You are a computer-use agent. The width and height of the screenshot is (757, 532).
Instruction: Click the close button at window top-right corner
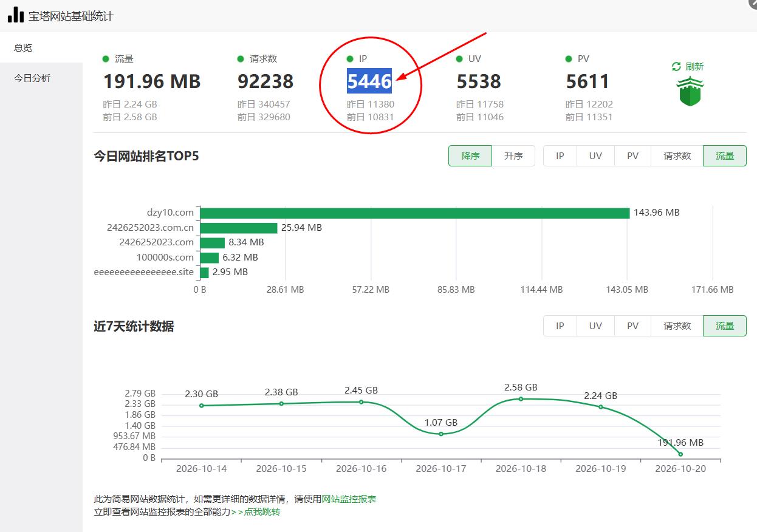coord(753,4)
